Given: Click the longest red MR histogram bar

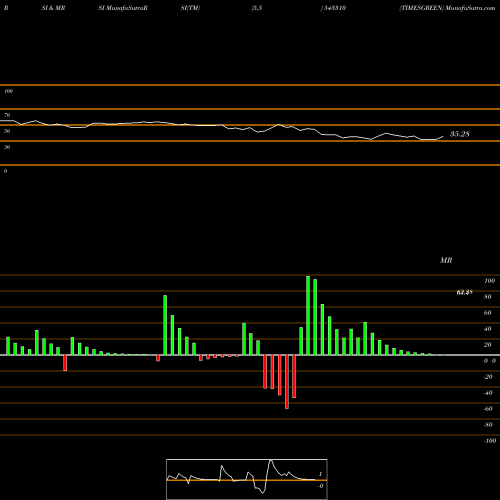Looking at the screenshot, I should coord(287,382).
